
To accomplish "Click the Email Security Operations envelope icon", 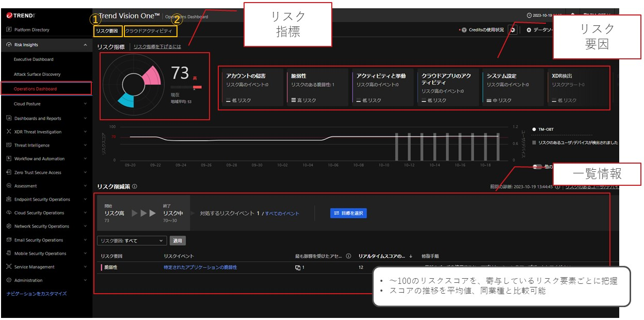I will tap(9, 240).
